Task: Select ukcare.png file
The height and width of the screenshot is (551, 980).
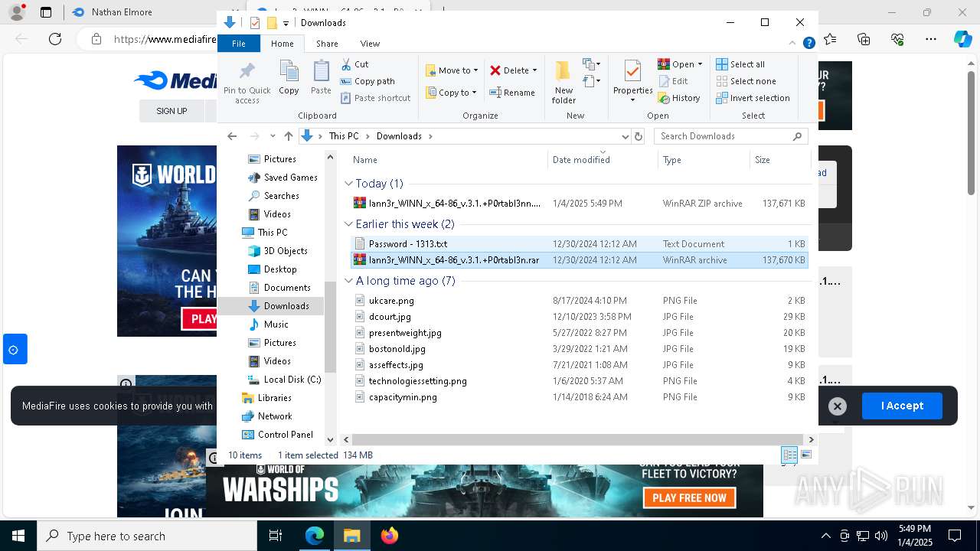Action: (x=579, y=301)
